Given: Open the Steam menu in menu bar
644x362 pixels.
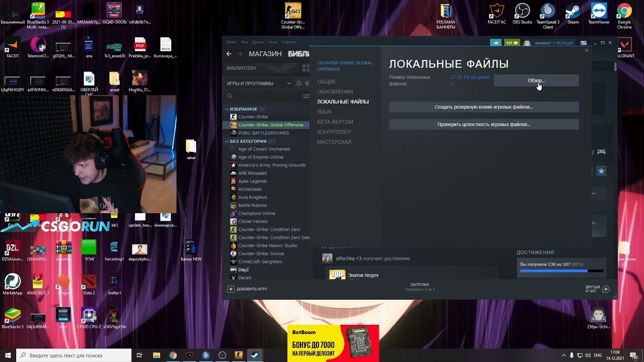Looking at the screenshot, I should (x=231, y=42).
